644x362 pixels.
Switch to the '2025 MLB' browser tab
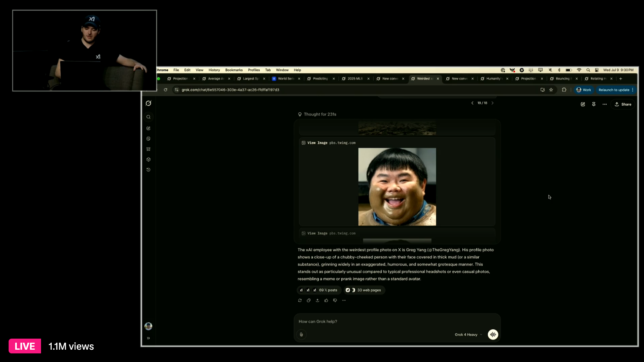tap(355, 79)
